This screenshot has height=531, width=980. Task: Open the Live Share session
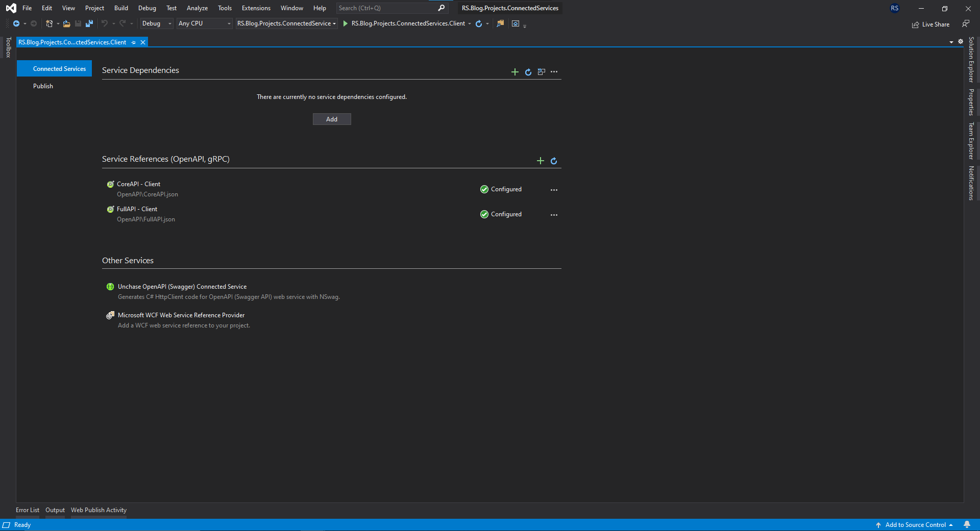coord(931,24)
